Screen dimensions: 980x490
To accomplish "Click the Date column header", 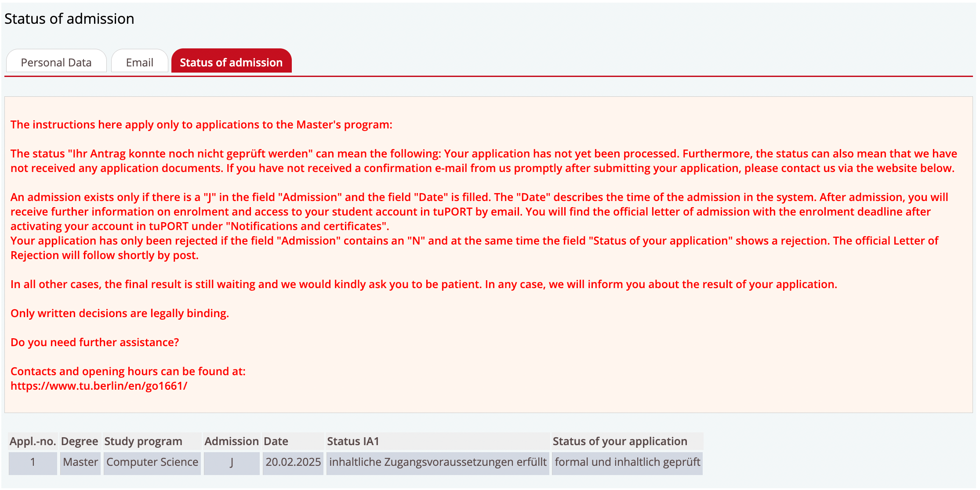I will click(293, 441).
